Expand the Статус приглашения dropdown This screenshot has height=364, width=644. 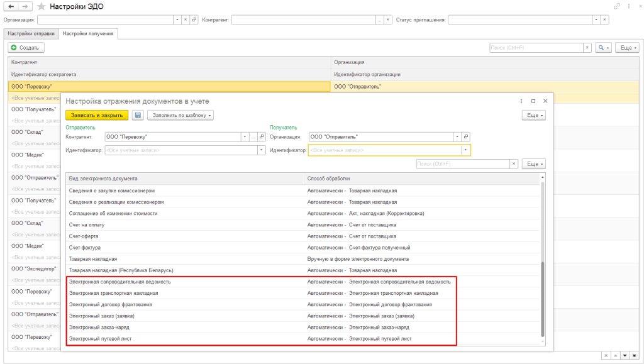point(596,19)
